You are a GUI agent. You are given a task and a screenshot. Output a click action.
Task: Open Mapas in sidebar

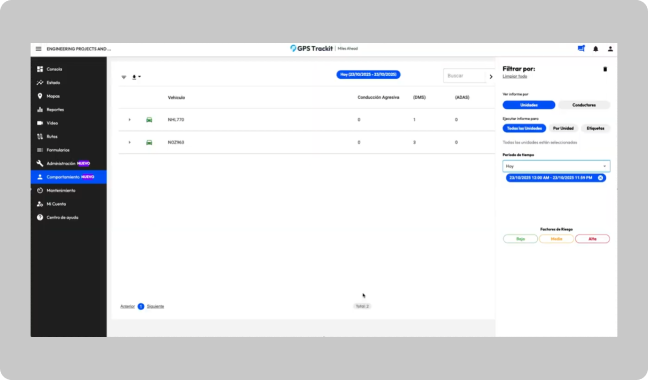[x=53, y=96]
